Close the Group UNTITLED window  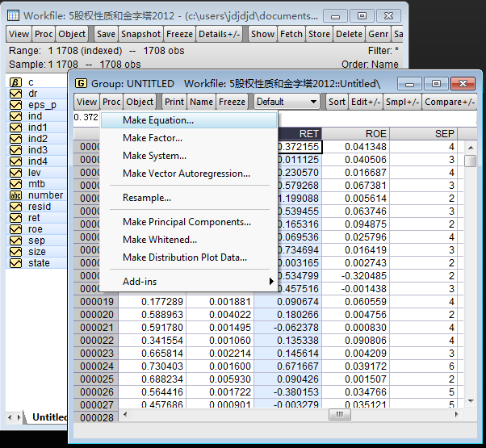463,84
